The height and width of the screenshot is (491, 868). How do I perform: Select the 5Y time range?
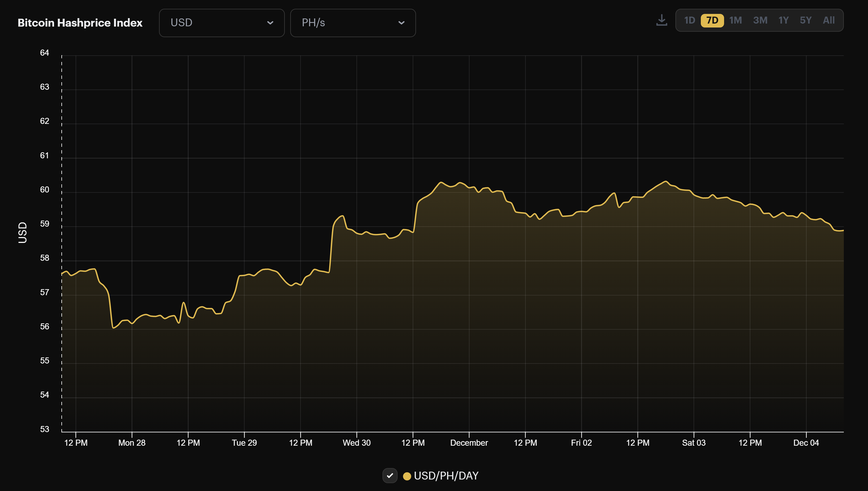tap(806, 20)
